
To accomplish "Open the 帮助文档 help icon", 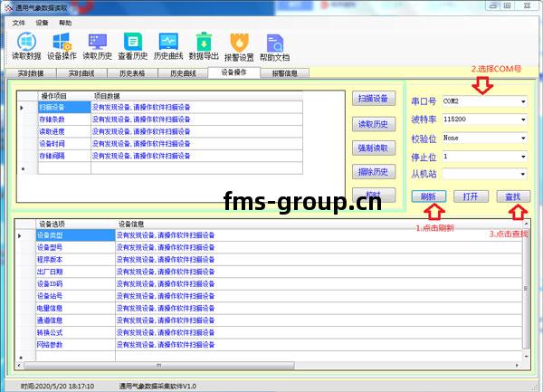I will coord(275,43).
